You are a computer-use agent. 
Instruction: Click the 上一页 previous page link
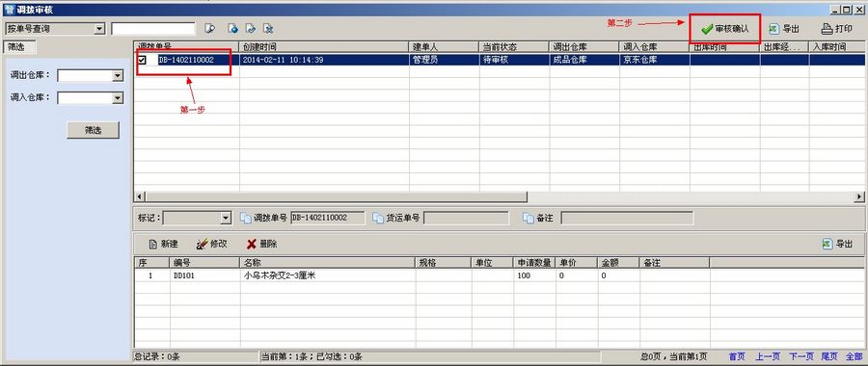[768, 357]
